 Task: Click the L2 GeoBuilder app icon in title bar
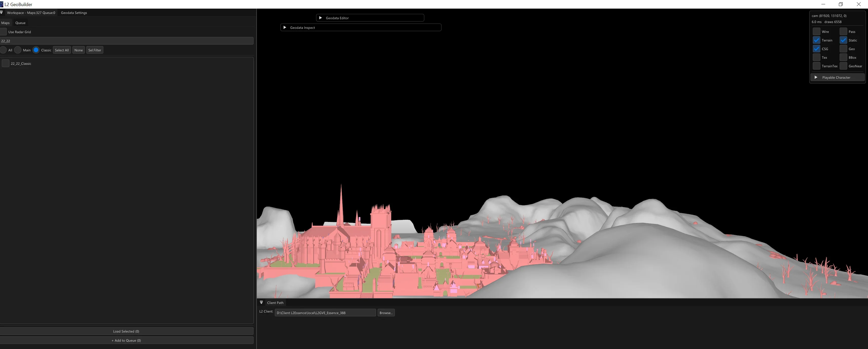[x=1, y=4]
